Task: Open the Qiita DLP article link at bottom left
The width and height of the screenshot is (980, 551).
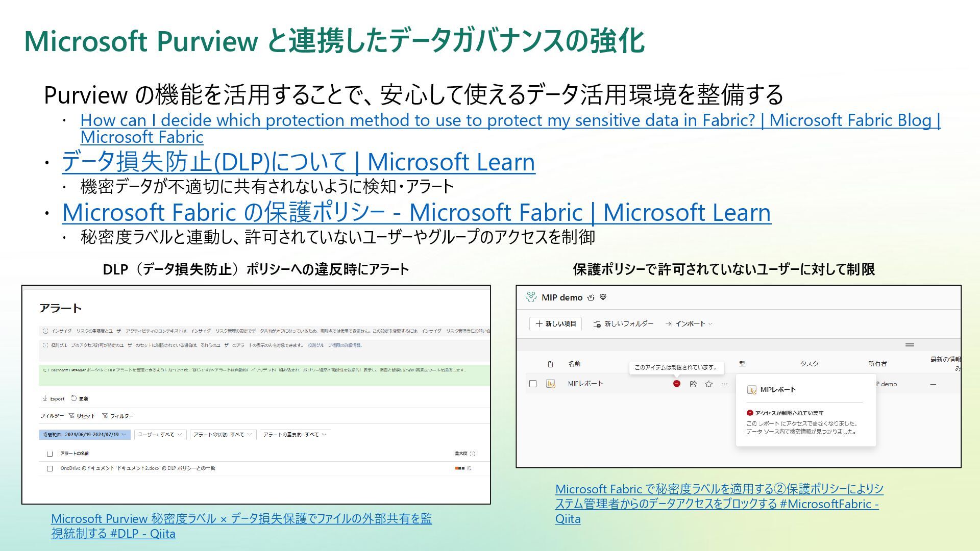Action: click(x=241, y=526)
